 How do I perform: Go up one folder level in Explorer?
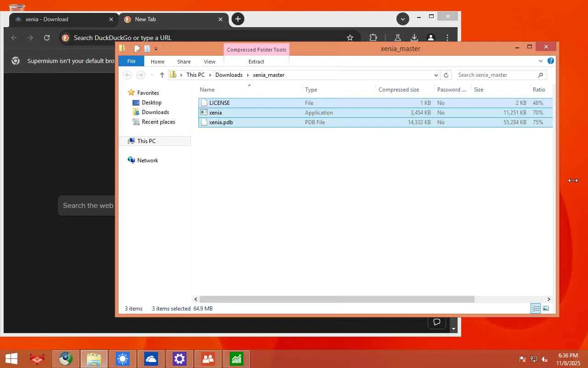pyautogui.click(x=162, y=75)
